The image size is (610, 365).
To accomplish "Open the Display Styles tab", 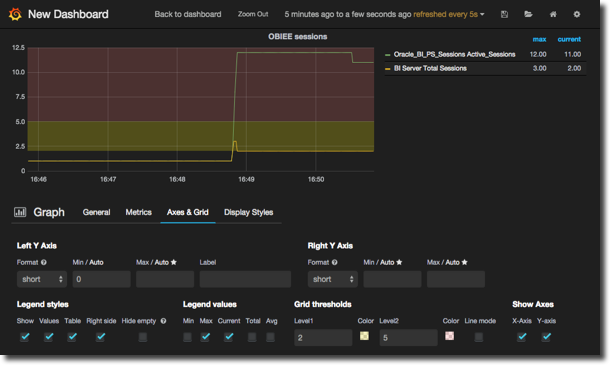I will pos(248,212).
